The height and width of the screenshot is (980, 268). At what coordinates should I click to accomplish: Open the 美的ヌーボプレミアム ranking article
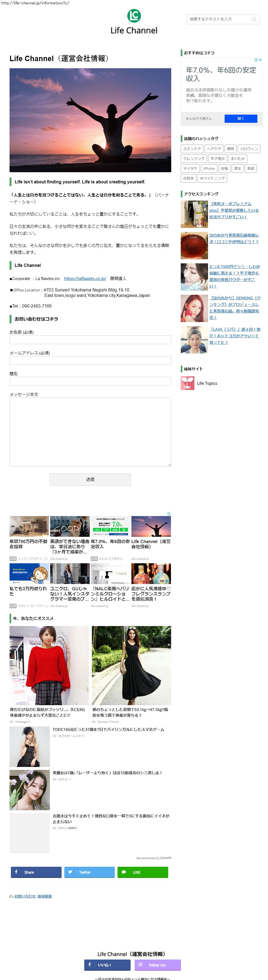[x=234, y=210]
